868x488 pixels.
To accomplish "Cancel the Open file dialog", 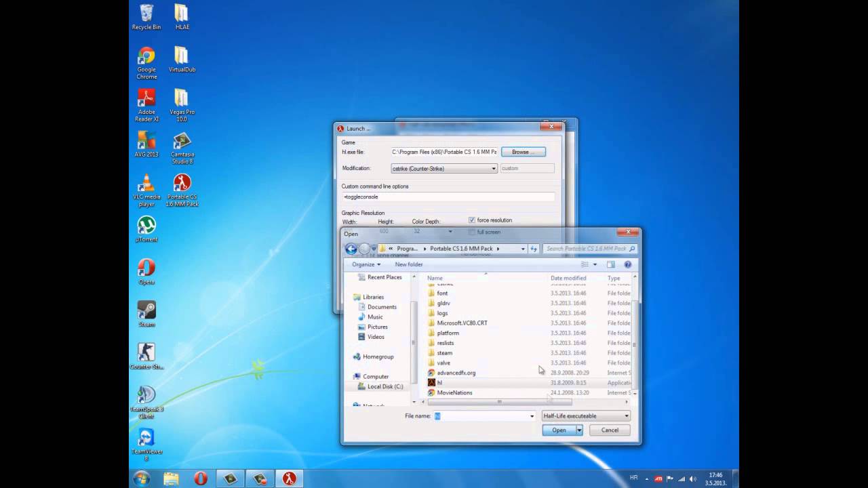I will [x=610, y=430].
